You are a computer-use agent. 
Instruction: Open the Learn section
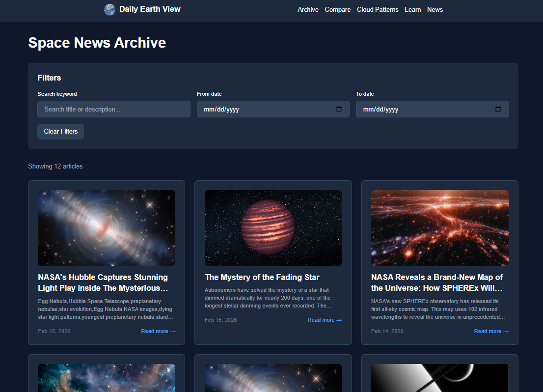point(412,10)
